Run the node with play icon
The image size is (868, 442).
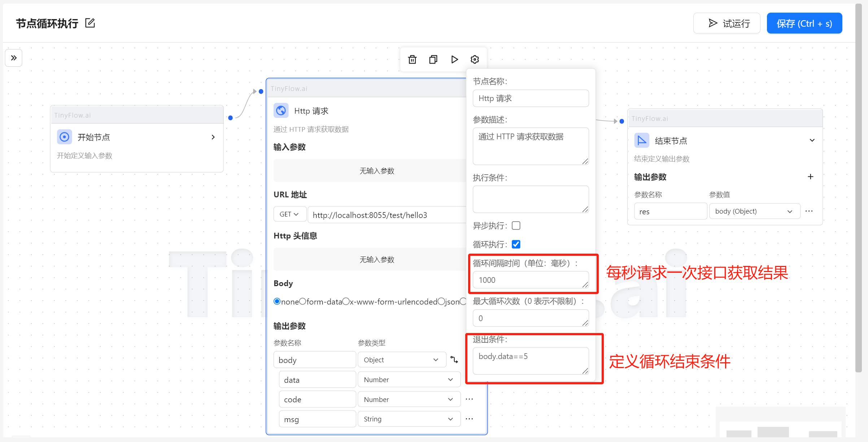tap(454, 60)
